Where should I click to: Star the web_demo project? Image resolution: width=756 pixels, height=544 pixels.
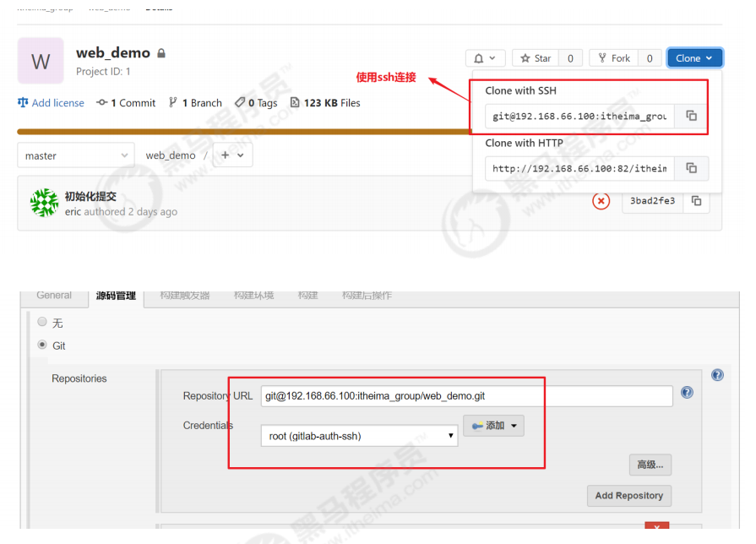536,58
